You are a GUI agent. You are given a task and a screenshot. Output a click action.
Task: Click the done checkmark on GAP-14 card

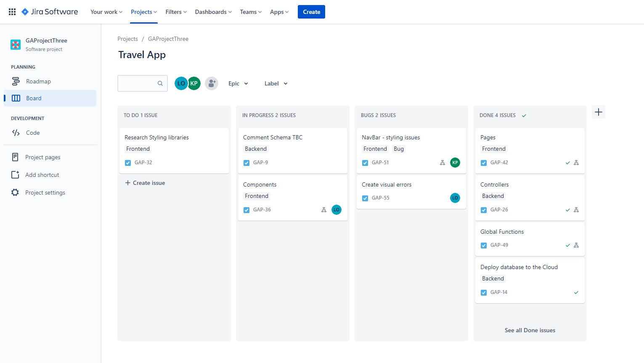[576, 292]
